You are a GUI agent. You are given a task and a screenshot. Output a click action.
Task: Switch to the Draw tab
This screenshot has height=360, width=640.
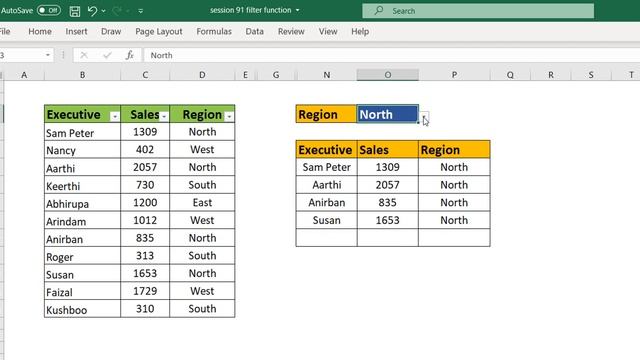click(x=111, y=31)
